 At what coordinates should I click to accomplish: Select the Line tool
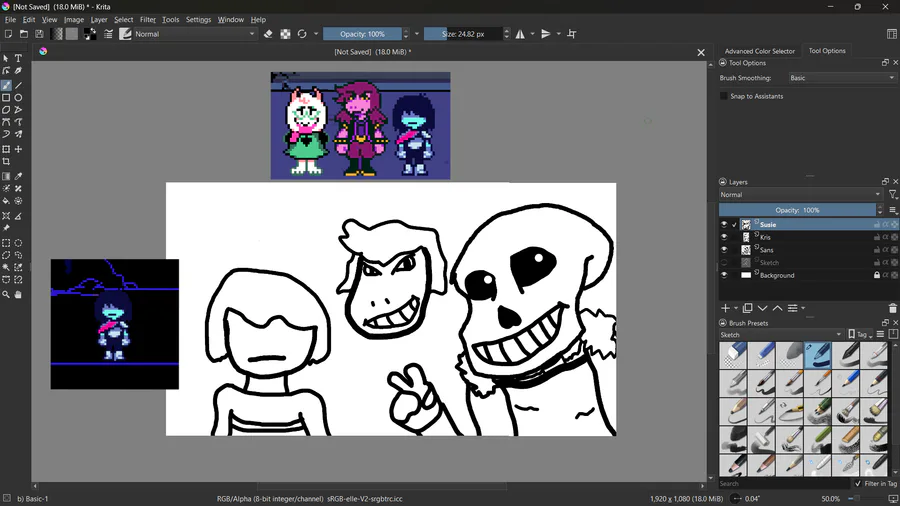click(x=18, y=85)
